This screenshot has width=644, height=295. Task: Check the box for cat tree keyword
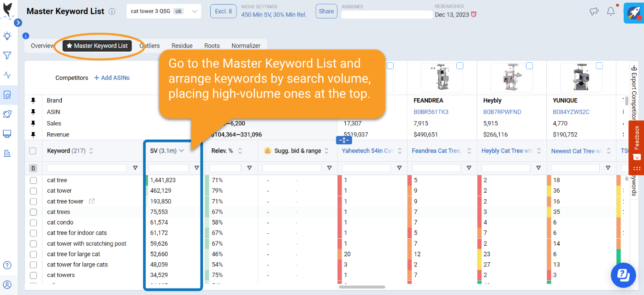[x=33, y=180]
